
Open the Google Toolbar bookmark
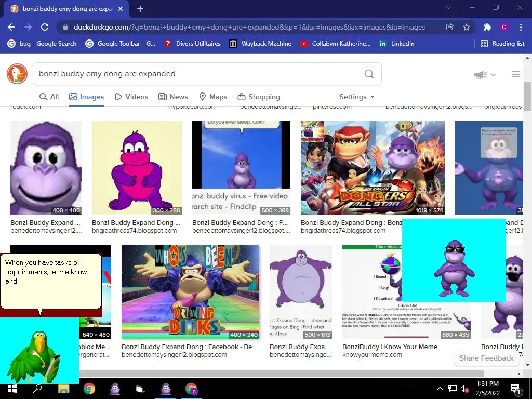click(x=121, y=44)
